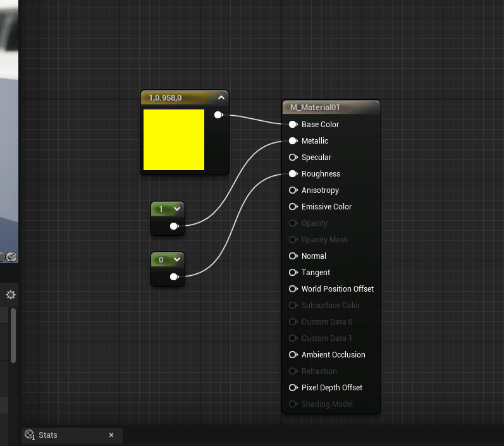Click the disabled Opacity Mask pin
504x446 pixels.
(293, 240)
